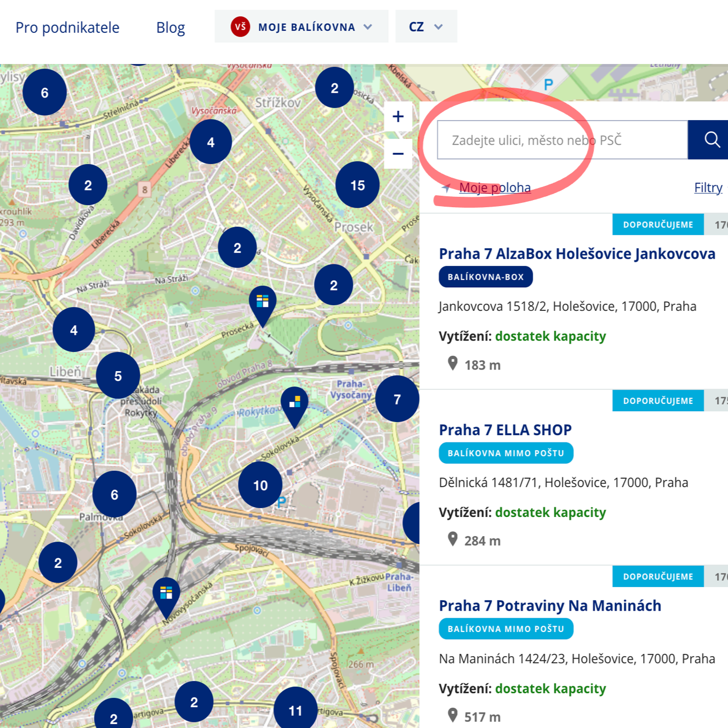Open the cluster marker 4 near Na Stráži
The height and width of the screenshot is (728, 728).
73,330
